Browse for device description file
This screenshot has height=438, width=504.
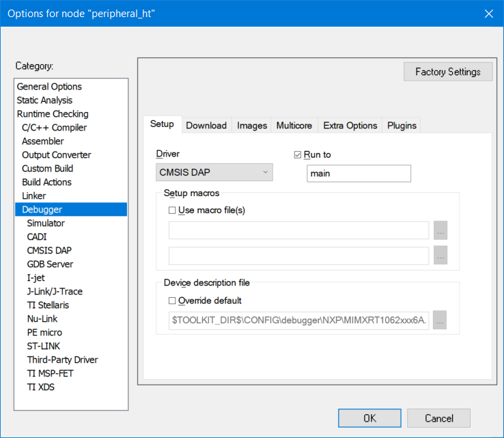tap(440, 320)
